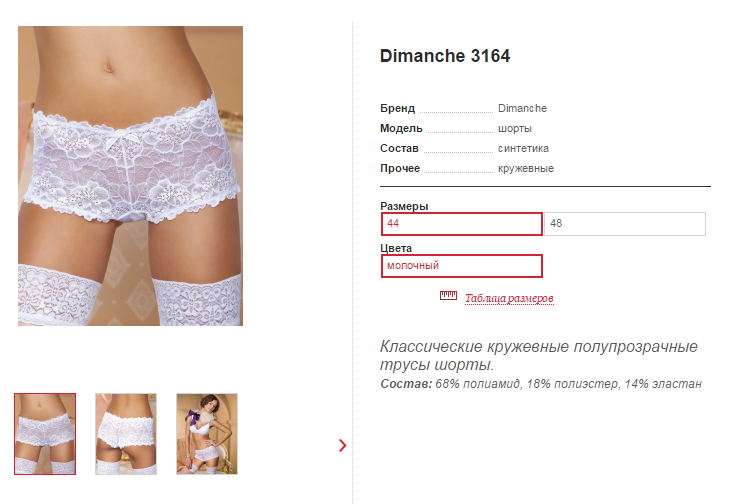
Task: Click the ruler icon beside size table link
Action: point(448,295)
